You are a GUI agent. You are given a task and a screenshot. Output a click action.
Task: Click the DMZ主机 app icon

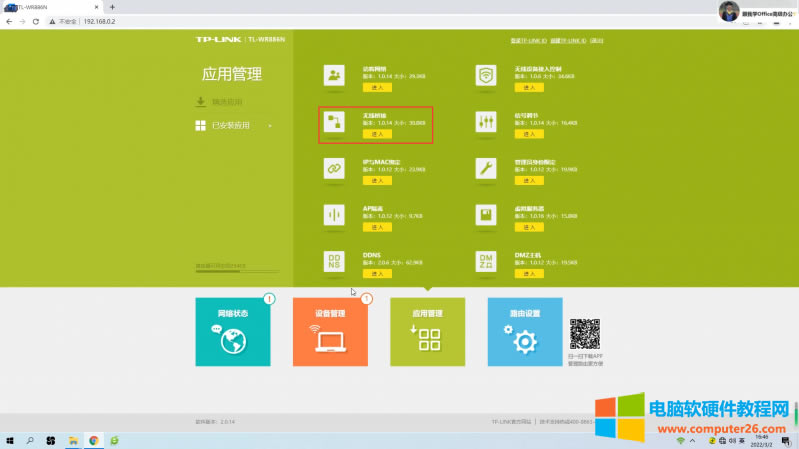coord(486,261)
